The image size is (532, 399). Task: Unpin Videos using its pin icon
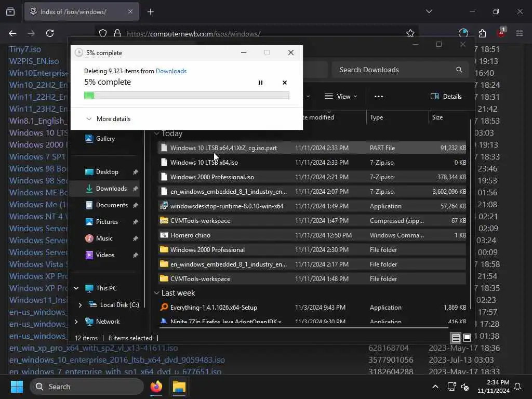pos(136,255)
